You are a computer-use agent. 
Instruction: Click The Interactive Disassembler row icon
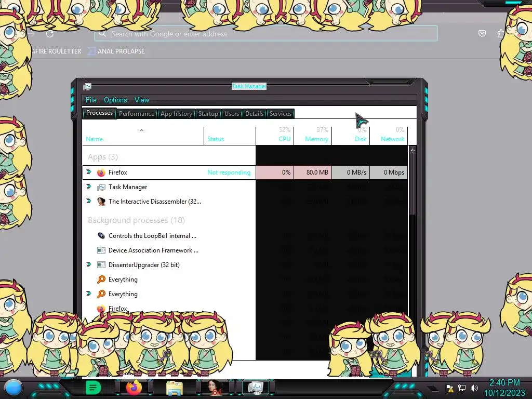pos(101,202)
